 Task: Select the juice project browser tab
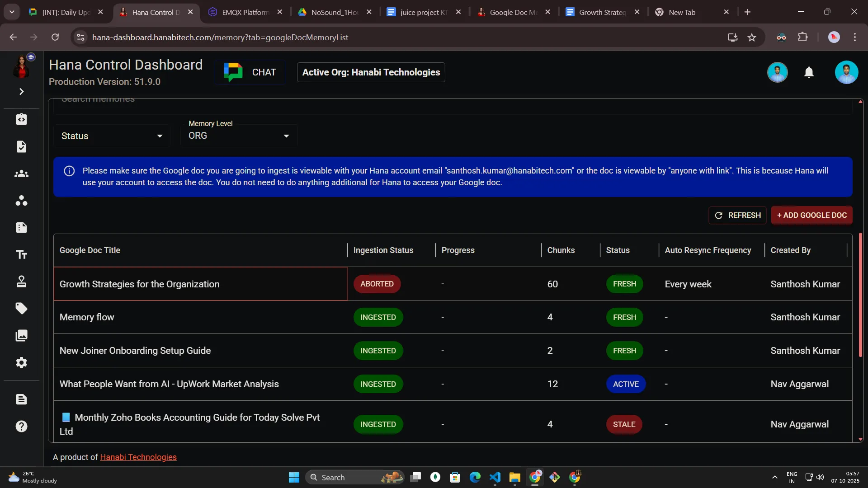[420, 12]
